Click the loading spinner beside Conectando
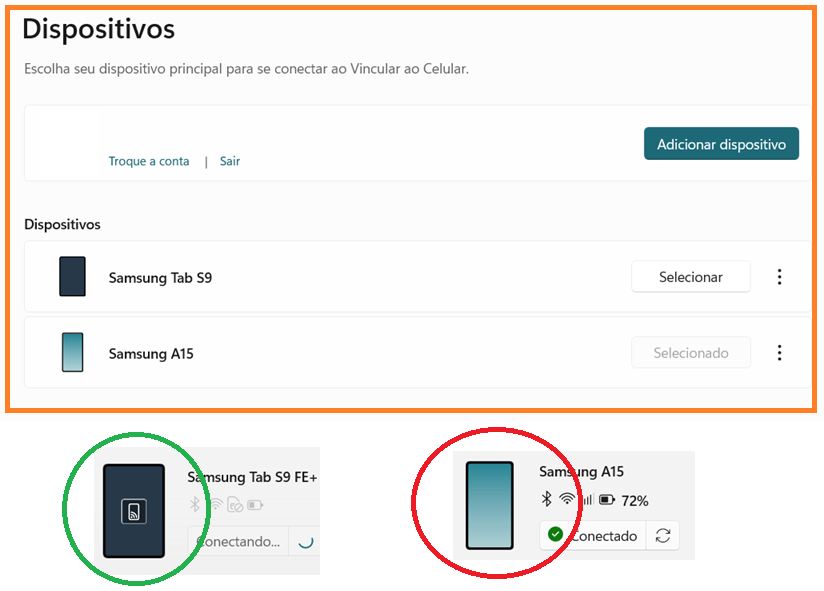Screen dimensions: 824x591 coord(306,542)
